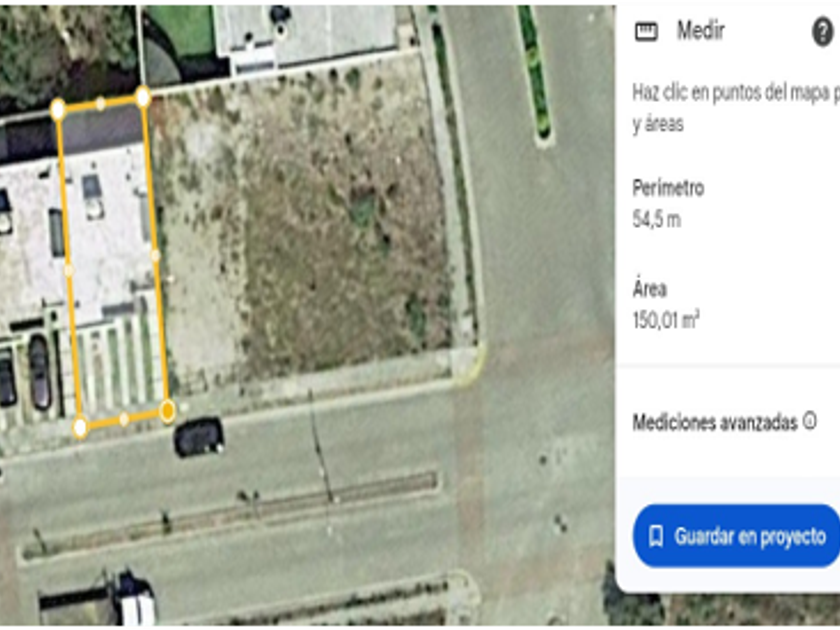Click the ruler icon beside Medir
This screenshot has width=840, height=630.
[x=646, y=32]
